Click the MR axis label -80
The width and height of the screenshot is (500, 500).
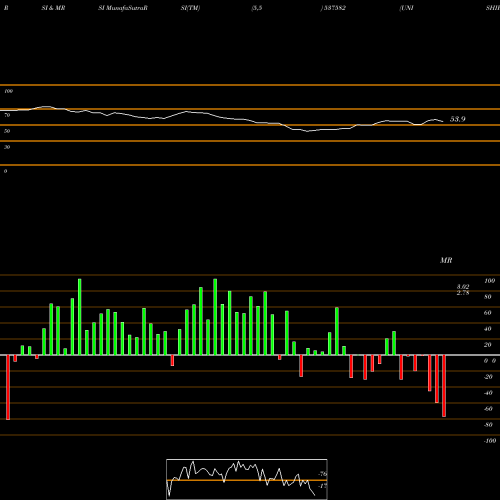coord(488,425)
